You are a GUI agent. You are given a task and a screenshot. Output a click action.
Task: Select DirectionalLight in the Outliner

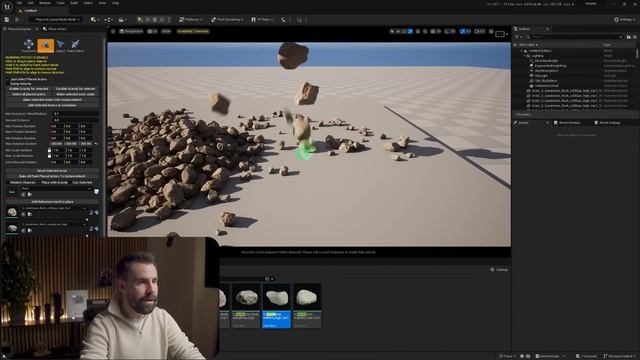546,60
